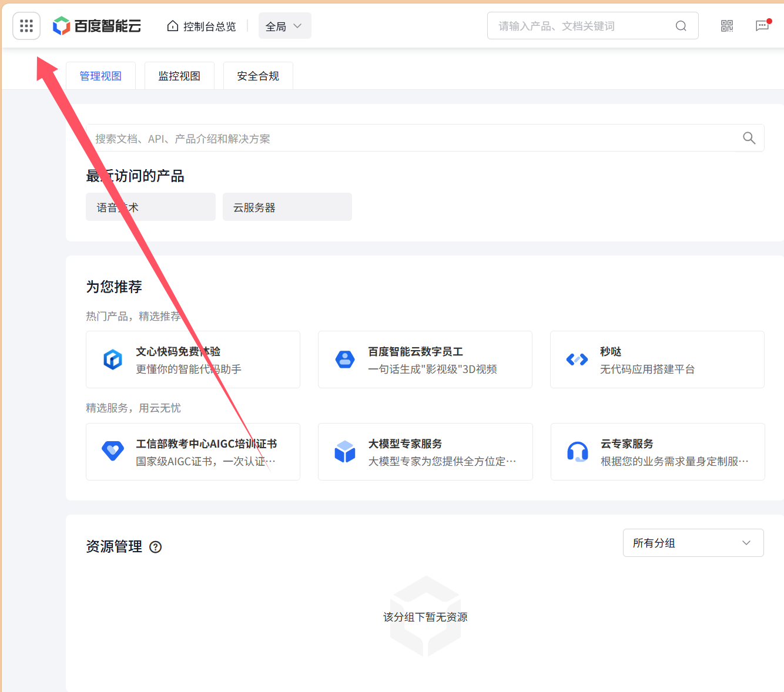Open the product grid menu icon
The width and height of the screenshot is (784, 692).
tap(26, 26)
